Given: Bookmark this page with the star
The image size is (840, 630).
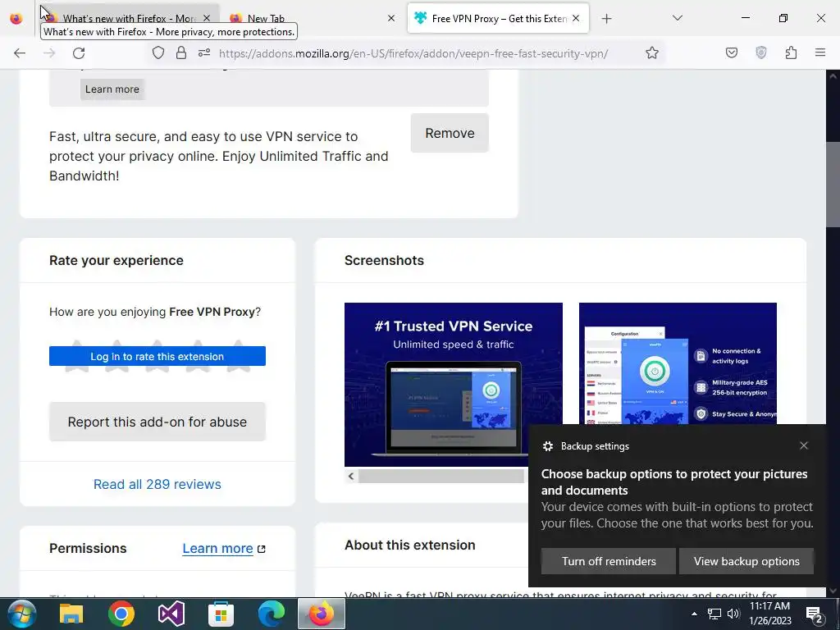Looking at the screenshot, I should [651, 52].
